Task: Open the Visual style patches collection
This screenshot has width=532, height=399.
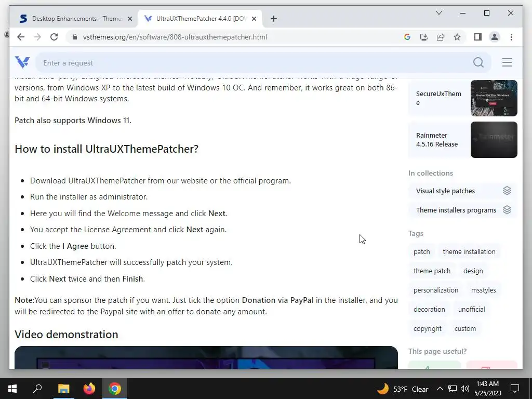Action: [463, 191]
